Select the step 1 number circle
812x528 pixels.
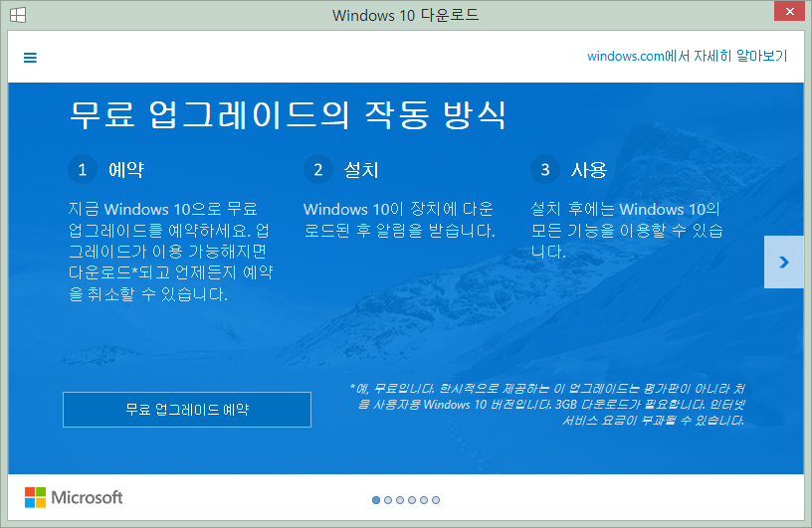click(x=83, y=169)
